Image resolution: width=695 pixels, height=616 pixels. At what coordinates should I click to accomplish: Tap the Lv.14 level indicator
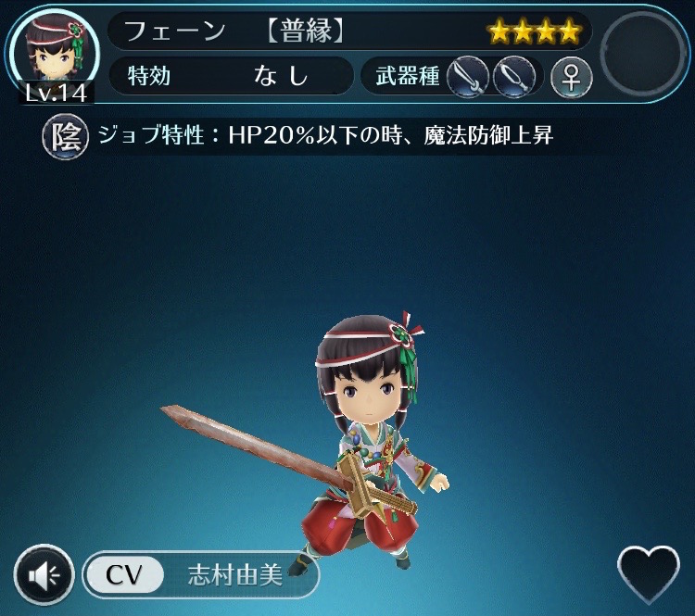(x=57, y=94)
